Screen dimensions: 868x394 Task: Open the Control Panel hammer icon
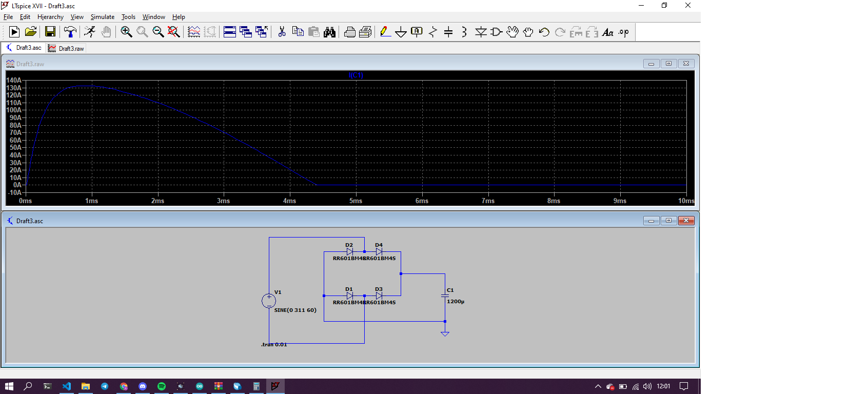pos(70,32)
